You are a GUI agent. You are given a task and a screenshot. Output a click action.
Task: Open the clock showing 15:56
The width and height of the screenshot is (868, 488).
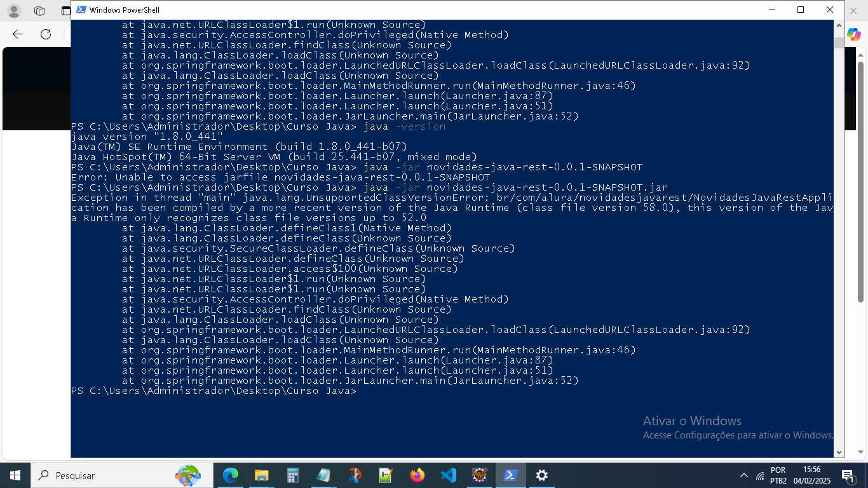(x=811, y=475)
